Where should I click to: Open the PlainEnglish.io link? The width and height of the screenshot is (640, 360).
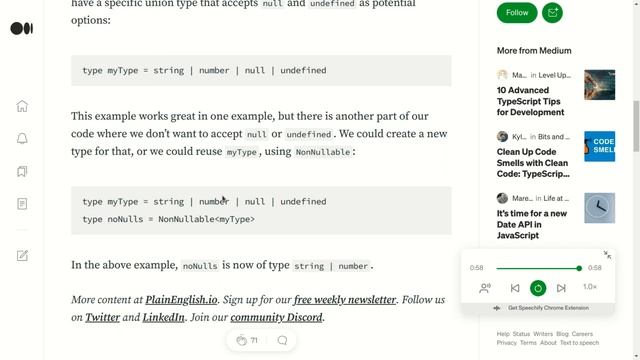181,300
